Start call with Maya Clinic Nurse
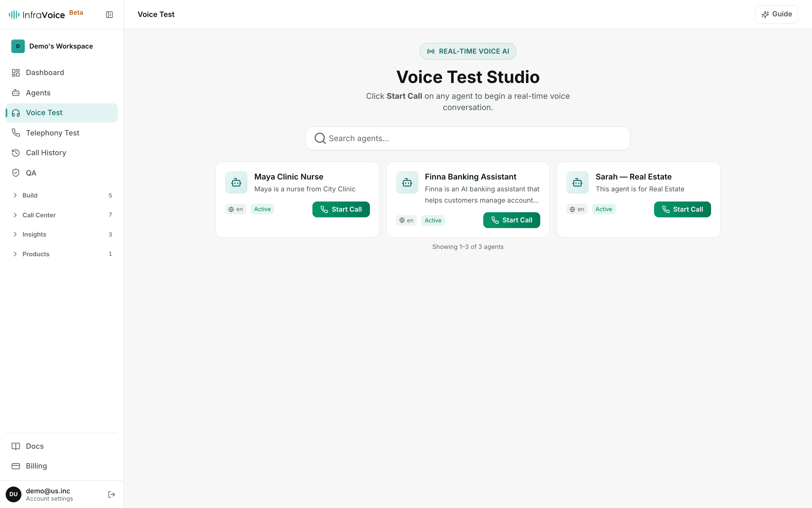The width and height of the screenshot is (812, 508). tap(341, 209)
